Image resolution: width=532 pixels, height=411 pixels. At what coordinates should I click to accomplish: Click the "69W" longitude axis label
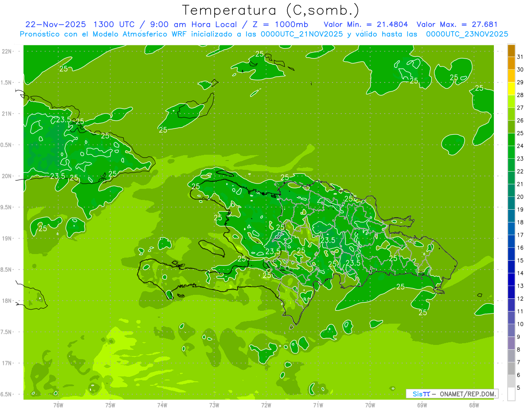[422, 405]
